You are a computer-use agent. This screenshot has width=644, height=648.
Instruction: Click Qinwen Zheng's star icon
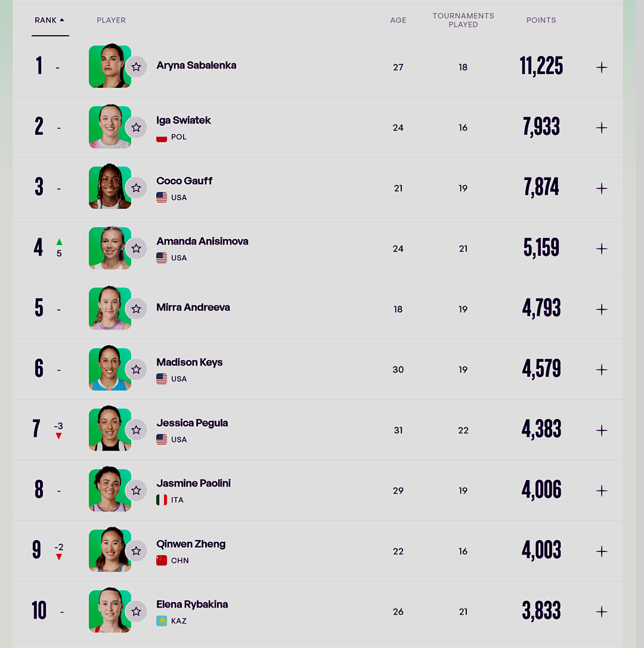click(136, 551)
